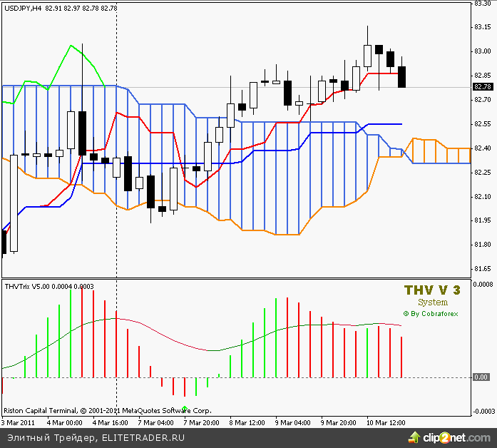Click the 8 Mar 12:00 time label
The height and width of the screenshot is (448, 497).
pos(247,422)
